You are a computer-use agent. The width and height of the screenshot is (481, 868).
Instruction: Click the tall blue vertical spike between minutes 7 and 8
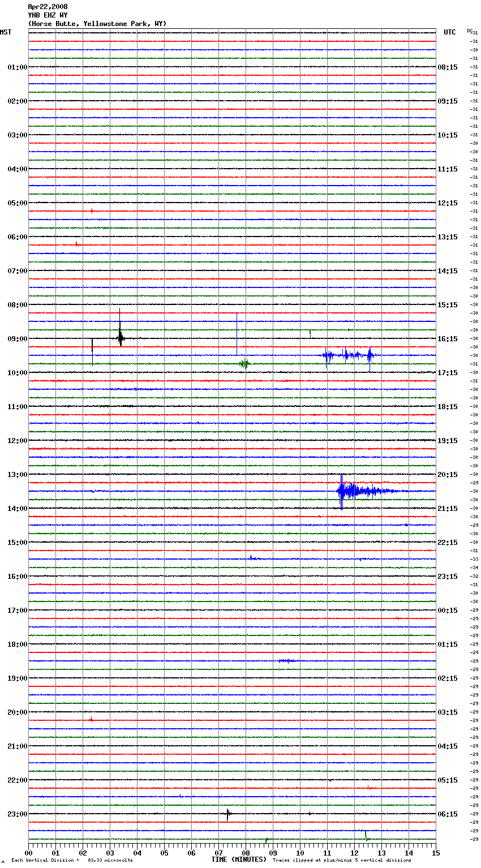click(237, 334)
